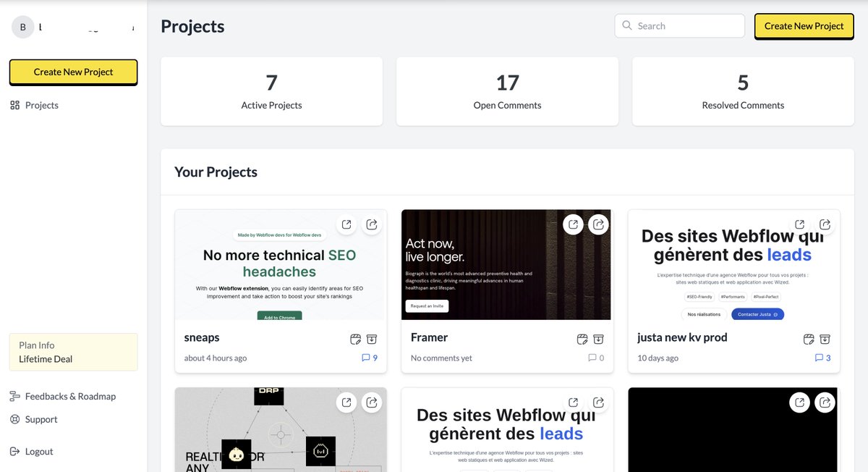Viewport: 868px width, 472px height.
Task: Click the edit icon beside the sneaps title
Action: coord(355,339)
